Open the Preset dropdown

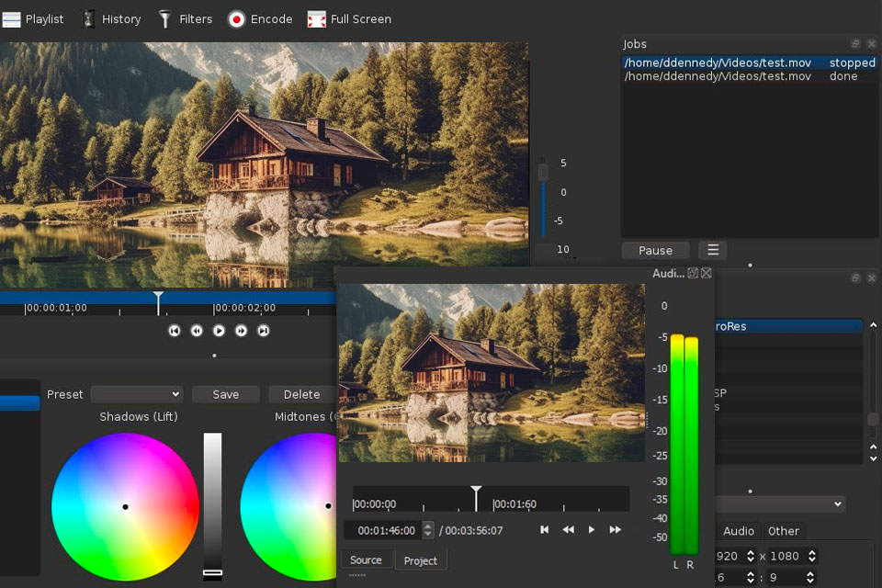point(137,394)
